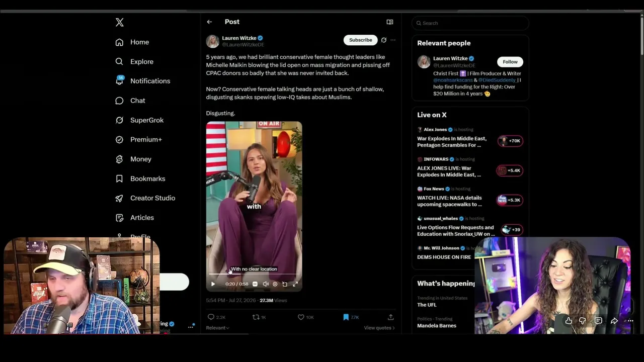Viewport: 644px width, 362px height.
Task: Click the +5.3K listeners badge
Action: pos(510,200)
